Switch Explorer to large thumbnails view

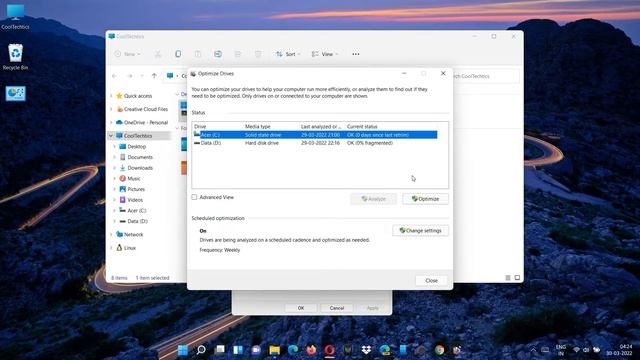pyautogui.click(x=517, y=278)
